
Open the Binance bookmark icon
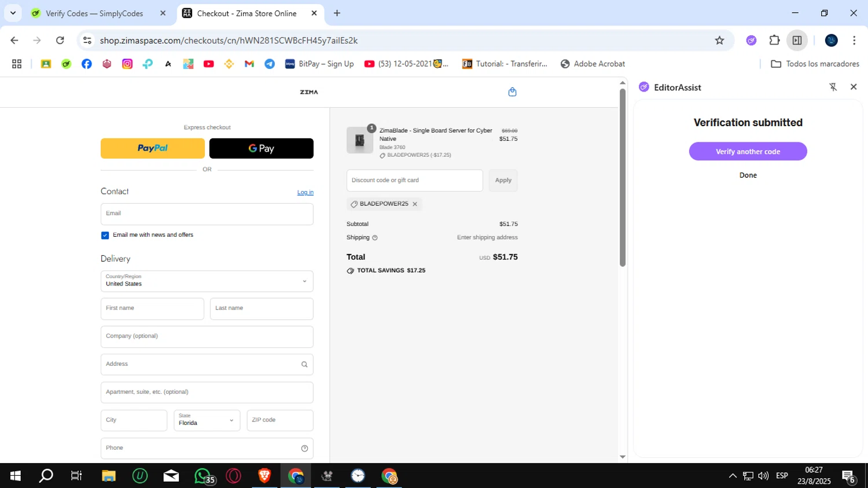(229, 64)
